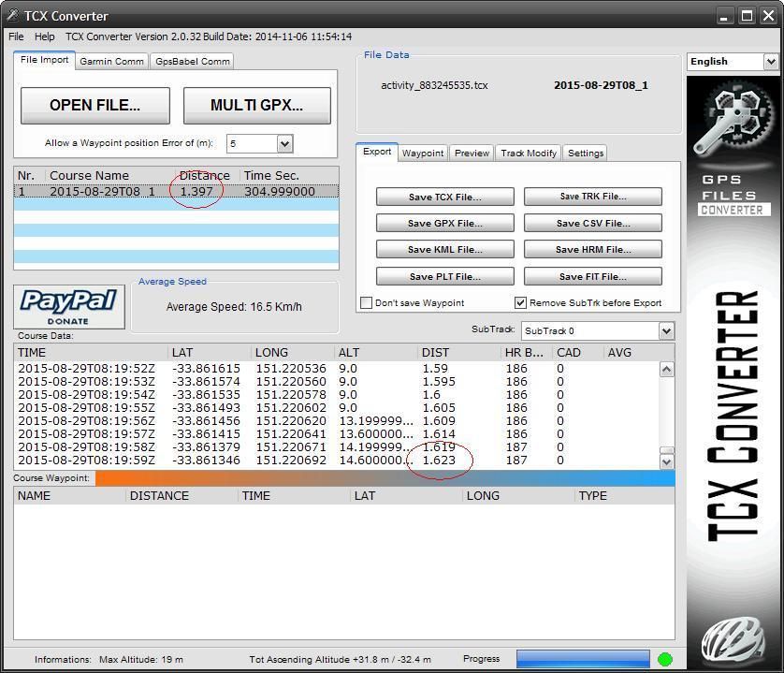784x673 pixels.
Task: Click the HR B... column header
Action: (527, 352)
